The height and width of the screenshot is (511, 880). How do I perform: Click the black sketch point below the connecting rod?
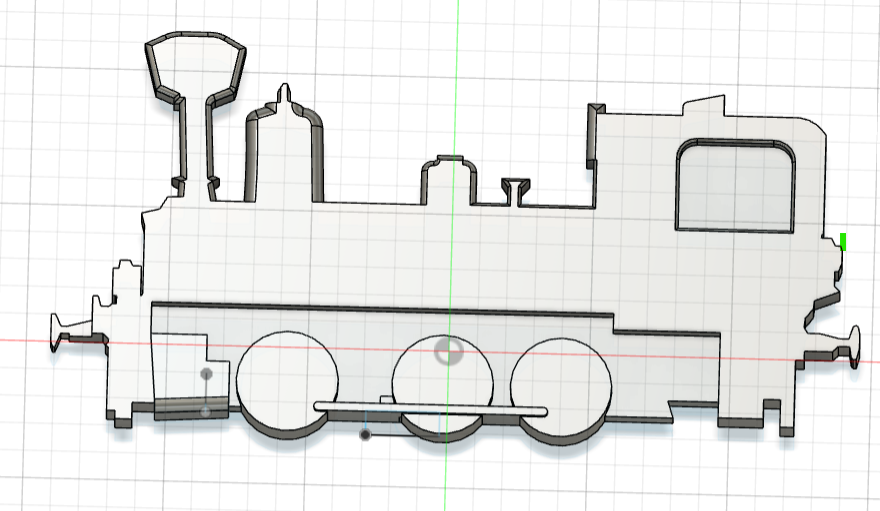(x=366, y=434)
